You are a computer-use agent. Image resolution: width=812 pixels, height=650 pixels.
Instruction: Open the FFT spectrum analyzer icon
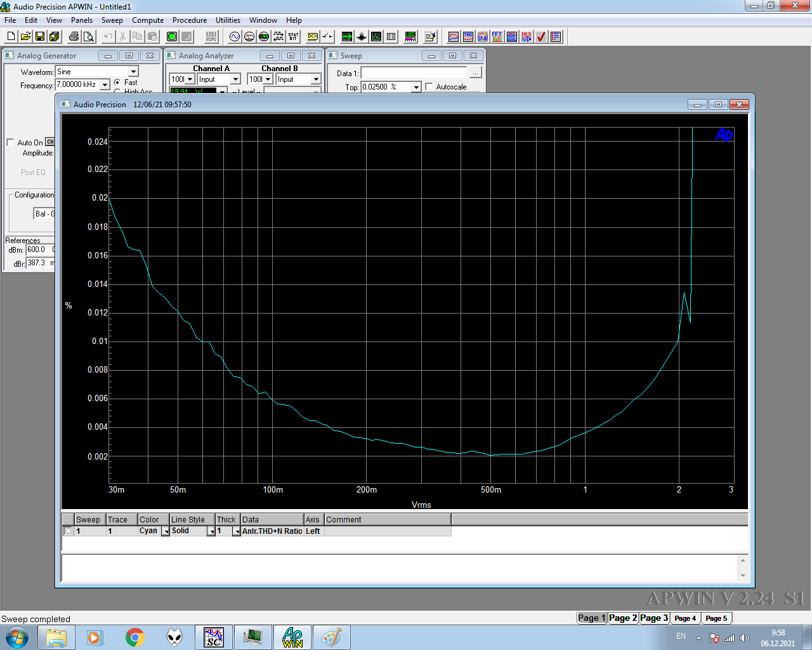(496, 36)
